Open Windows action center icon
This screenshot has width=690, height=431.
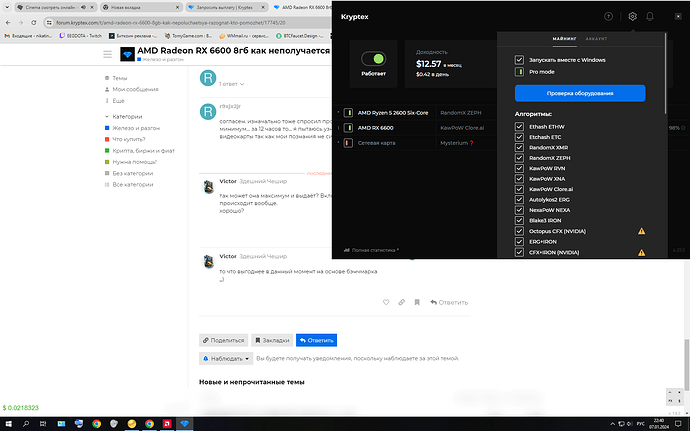coord(678,424)
